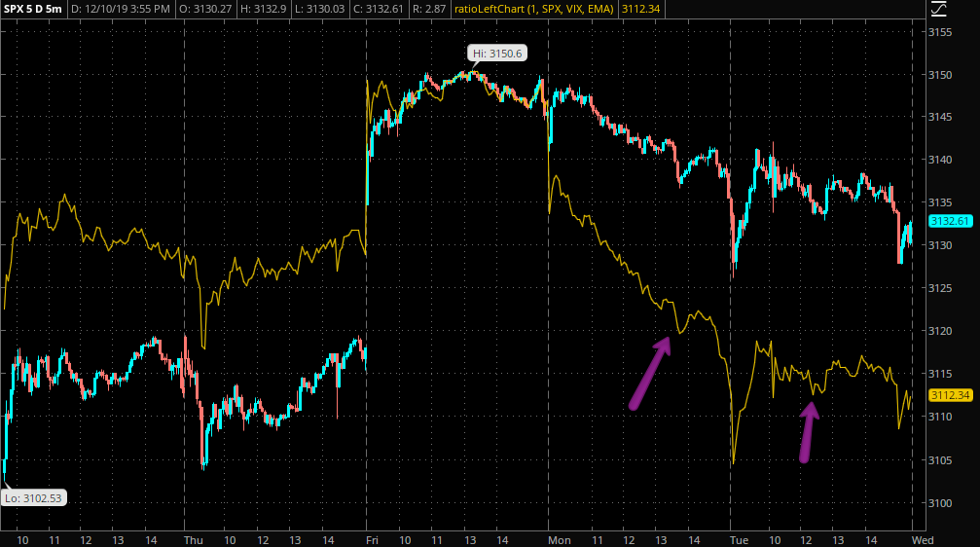
Task: Click the study value 3112.34 in header
Action: click(x=640, y=9)
